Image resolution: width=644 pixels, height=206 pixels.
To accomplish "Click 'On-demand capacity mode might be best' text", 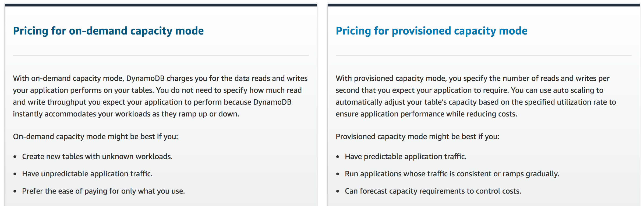I will coord(95,136).
